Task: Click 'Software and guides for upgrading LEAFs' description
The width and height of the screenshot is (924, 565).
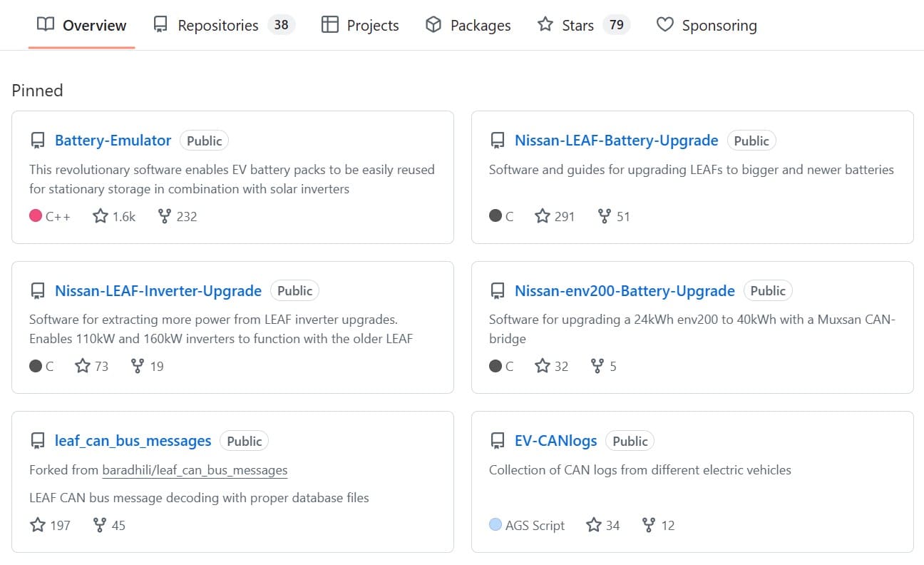Action: [692, 170]
